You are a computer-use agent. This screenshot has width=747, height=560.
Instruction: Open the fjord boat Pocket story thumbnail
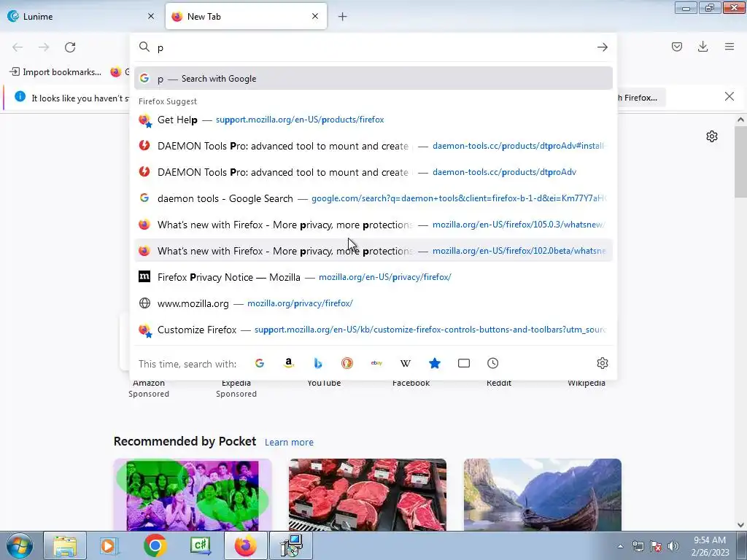pyautogui.click(x=542, y=495)
